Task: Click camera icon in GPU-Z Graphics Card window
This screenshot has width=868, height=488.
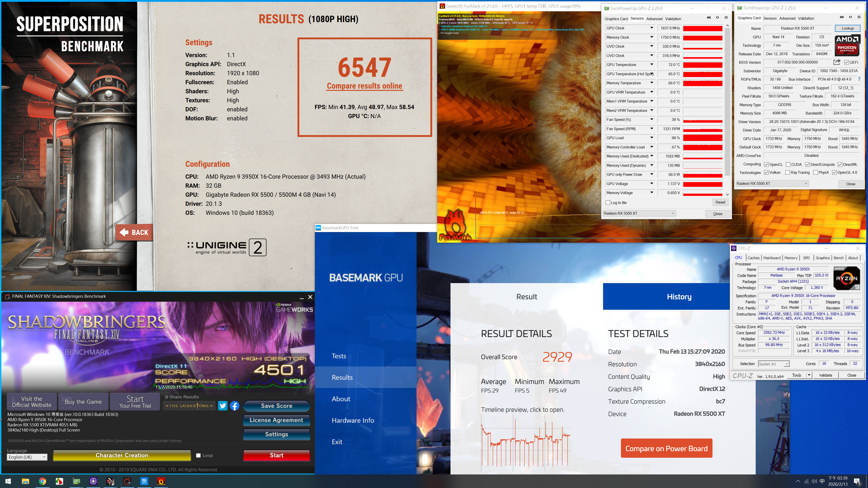Action: coord(842,17)
